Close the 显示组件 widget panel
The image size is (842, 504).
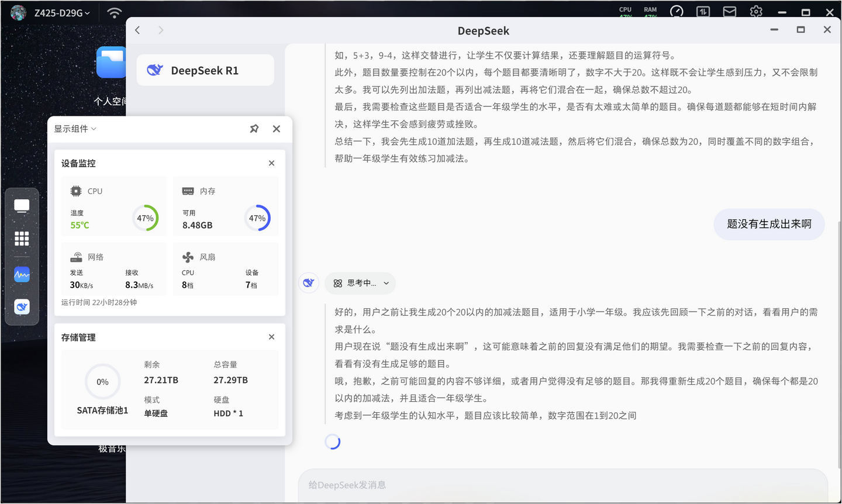click(x=277, y=129)
